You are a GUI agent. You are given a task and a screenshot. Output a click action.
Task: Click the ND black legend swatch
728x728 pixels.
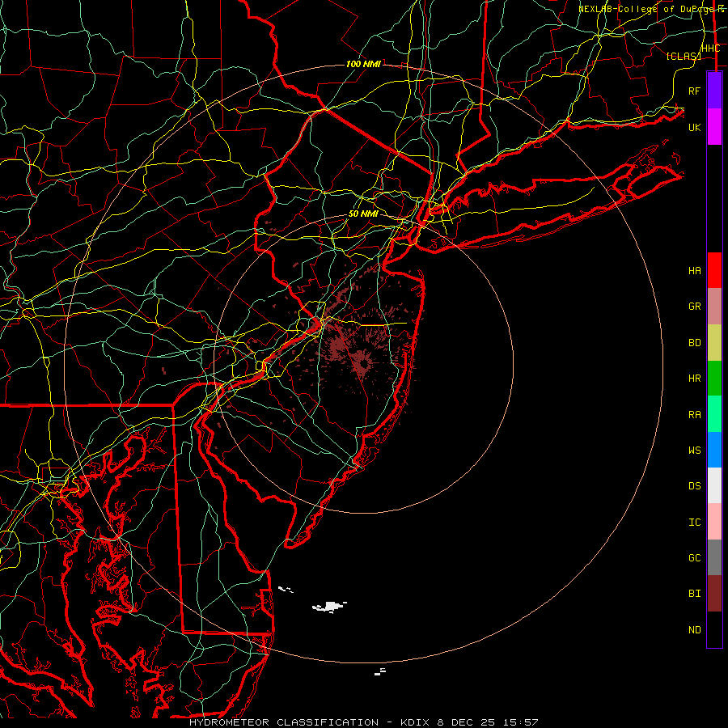(714, 629)
